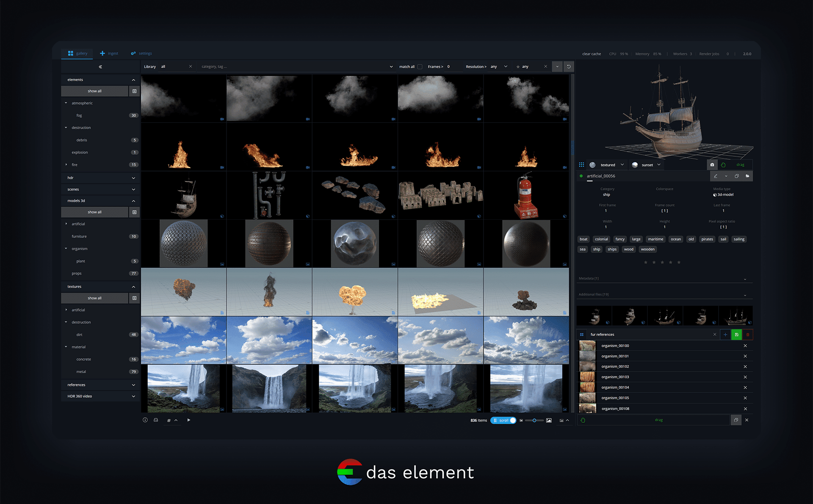Open the settings tab
Screen dimensions: 813x504
(141, 53)
